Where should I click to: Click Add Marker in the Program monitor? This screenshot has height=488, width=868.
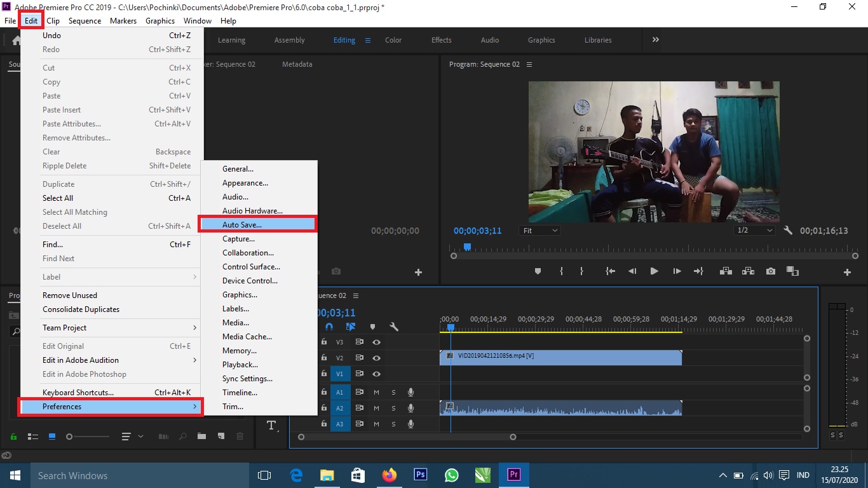[x=538, y=271]
